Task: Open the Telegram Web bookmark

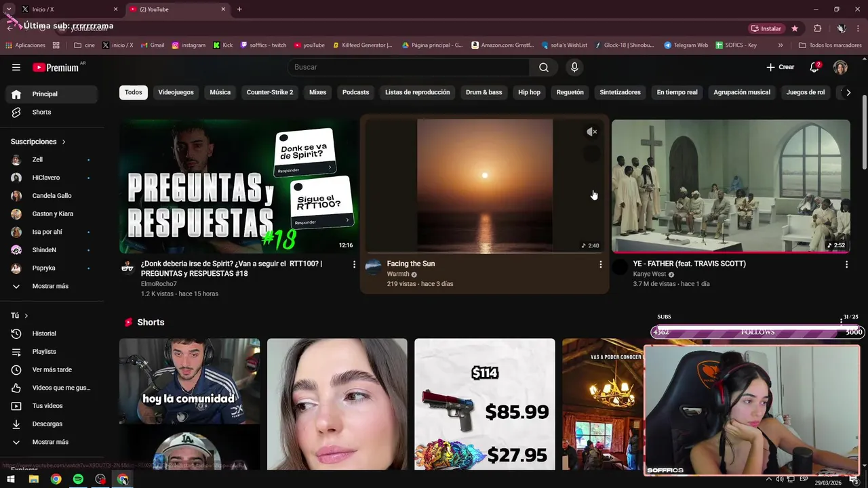Action: click(686, 45)
